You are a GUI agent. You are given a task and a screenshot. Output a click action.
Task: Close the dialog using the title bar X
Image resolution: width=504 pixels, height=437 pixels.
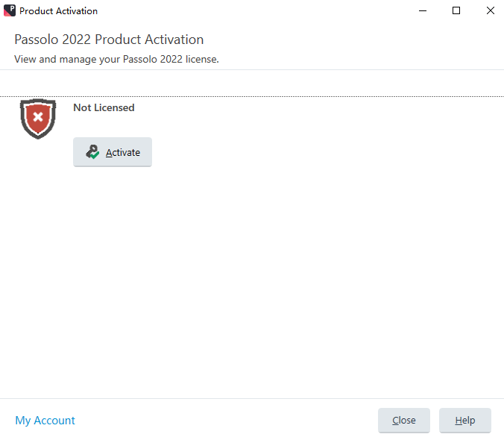(x=490, y=10)
